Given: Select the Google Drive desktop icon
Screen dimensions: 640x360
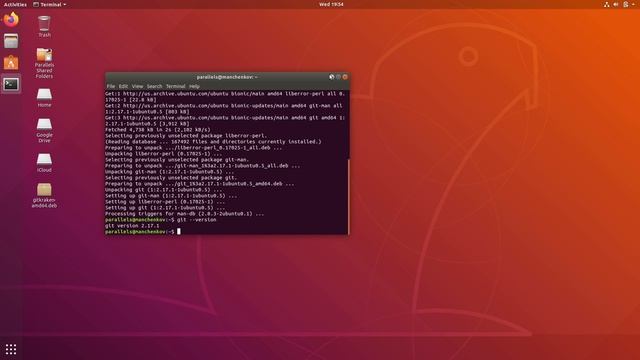Looking at the screenshot, I should pyautogui.click(x=44, y=130).
